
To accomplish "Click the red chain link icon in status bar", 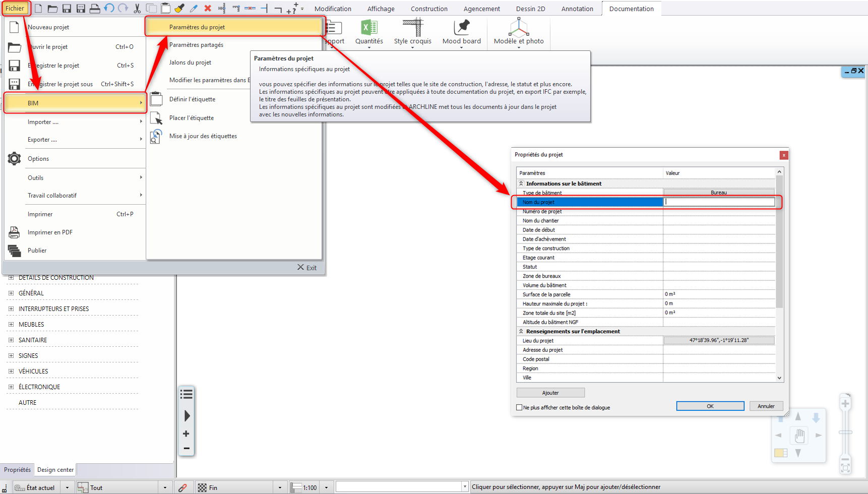I will [x=182, y=487].
